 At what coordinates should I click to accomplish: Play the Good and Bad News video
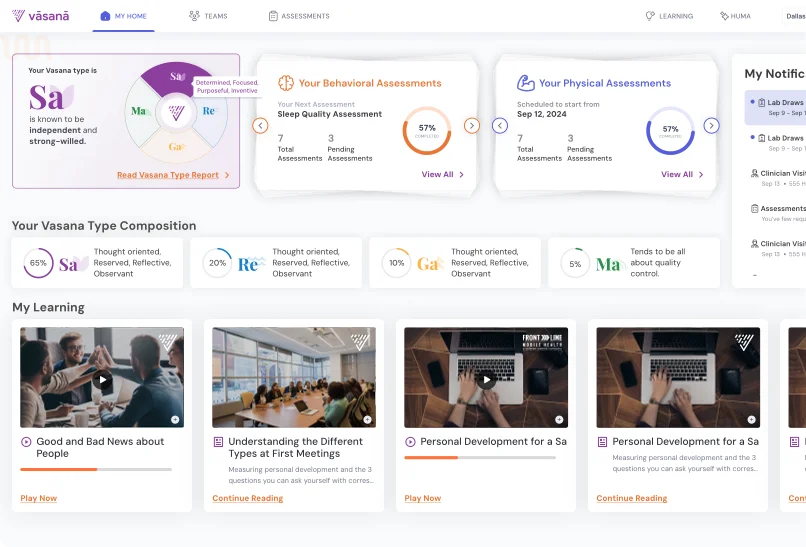[x=102, y=380]
